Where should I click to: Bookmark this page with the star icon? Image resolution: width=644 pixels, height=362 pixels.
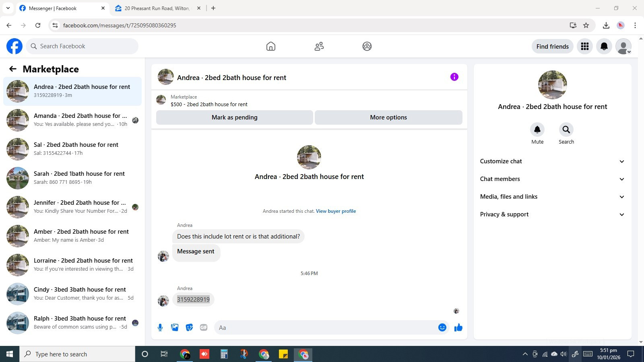coord(586,25)
